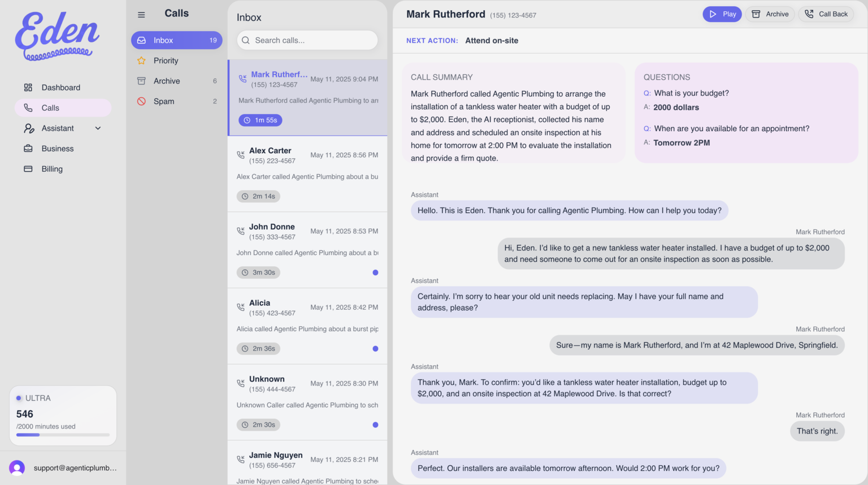This screenshot has width=868, height=485.
Task: Click the unread dot on Alicia call
Action: (x=375, y=349)
